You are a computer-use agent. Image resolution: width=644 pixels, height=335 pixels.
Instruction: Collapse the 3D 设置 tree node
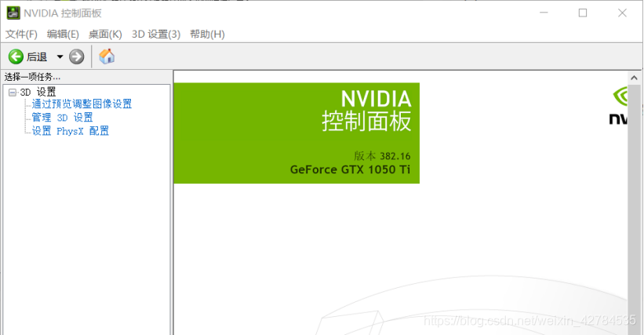click(13, 93)
